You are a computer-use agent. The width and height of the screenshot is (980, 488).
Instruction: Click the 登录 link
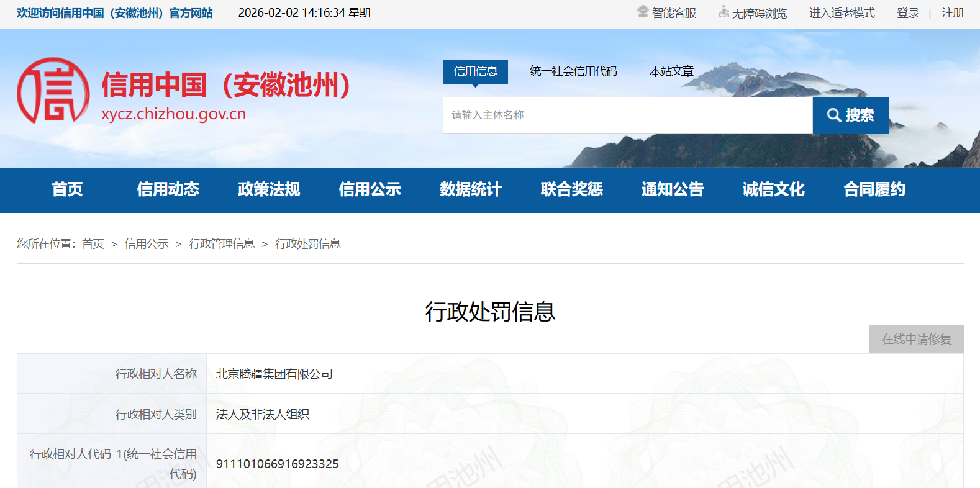[x=908, y=13]
